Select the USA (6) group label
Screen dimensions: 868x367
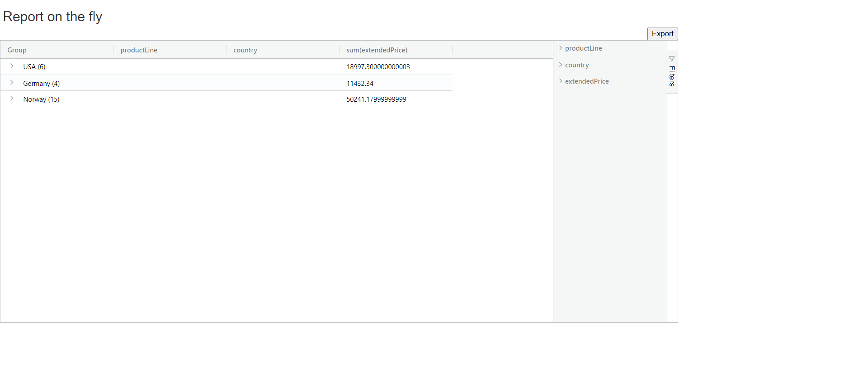(34, 67)
